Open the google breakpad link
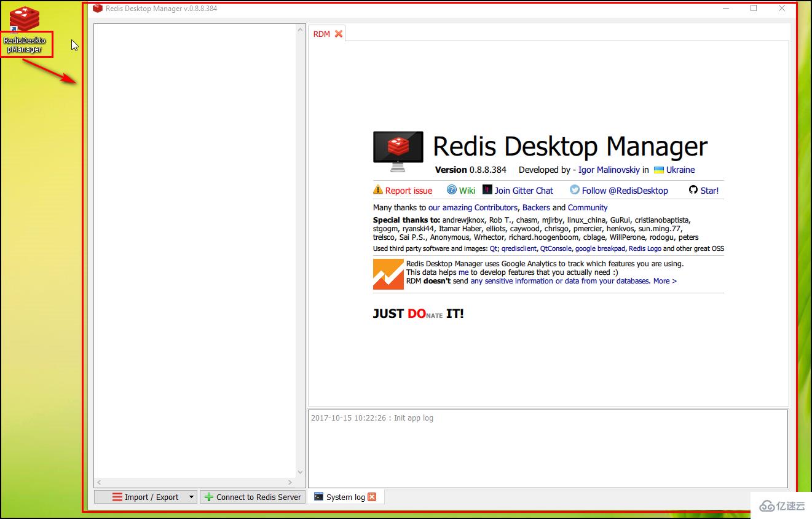Image resolution: width=812 pixels, height=519 pixels. point(600,249)
